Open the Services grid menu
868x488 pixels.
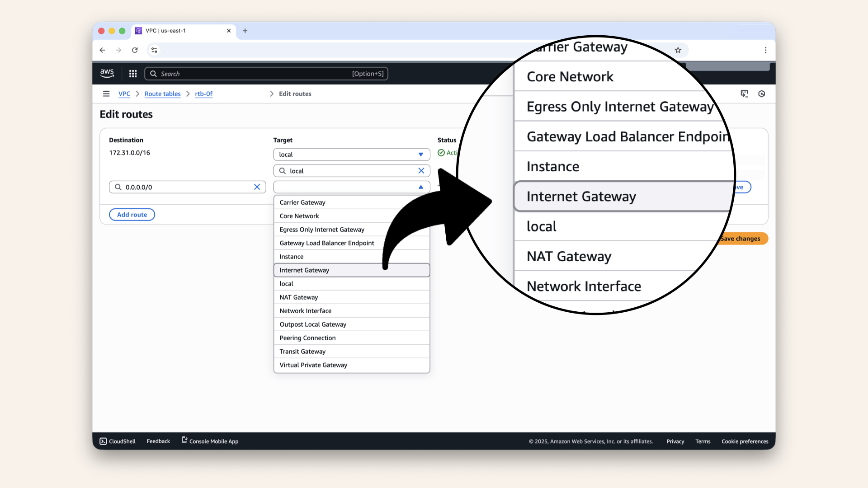point(132,73)
